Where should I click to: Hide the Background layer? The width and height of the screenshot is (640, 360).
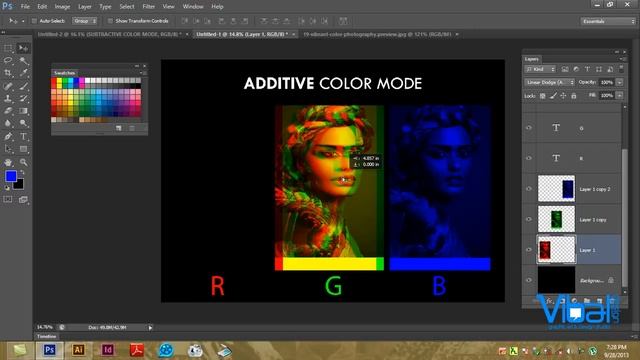coord(529,280)
